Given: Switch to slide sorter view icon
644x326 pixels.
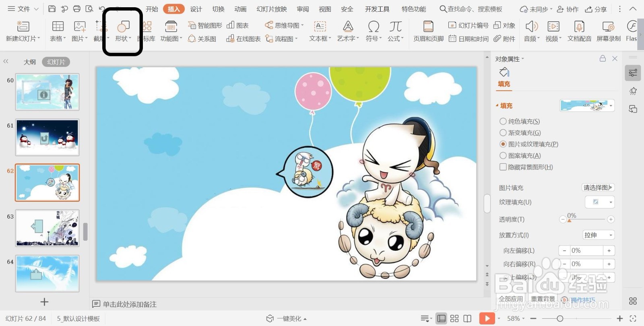Looking at the screenshot, I should [x=454, y=318].
